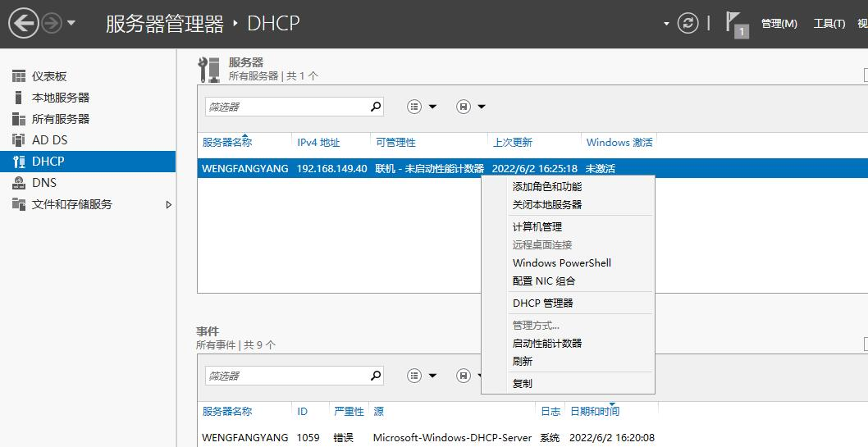Choose 关闭本地服务器 from context menu
Image resolution: width=868 pixels, height=447 pixels.
pos(547,205)
